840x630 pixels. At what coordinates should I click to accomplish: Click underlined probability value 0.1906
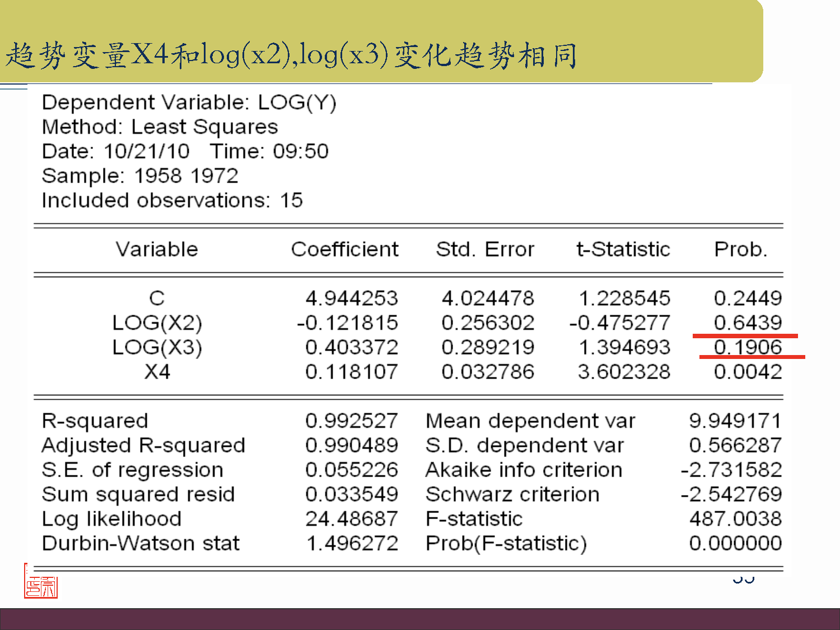[748, 347]
